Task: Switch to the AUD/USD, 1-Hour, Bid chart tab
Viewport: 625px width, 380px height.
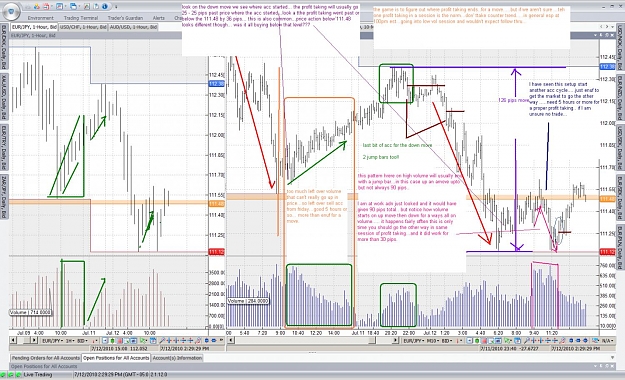Action: [x=134, y=27]
